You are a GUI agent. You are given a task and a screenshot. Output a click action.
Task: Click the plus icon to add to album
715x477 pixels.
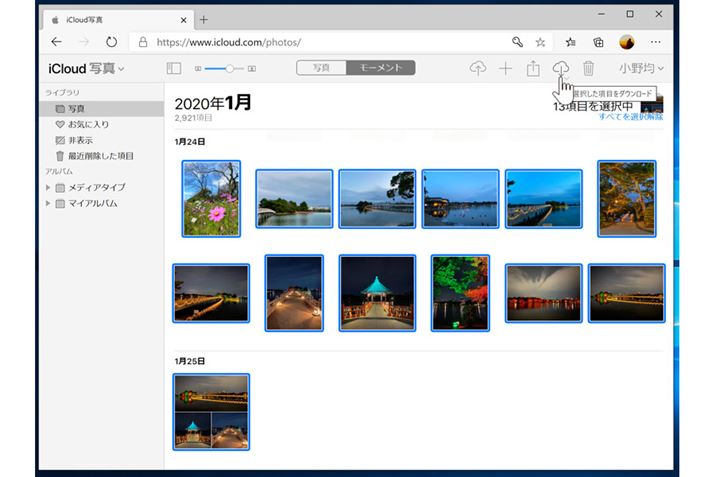click(x=505, y=68)
